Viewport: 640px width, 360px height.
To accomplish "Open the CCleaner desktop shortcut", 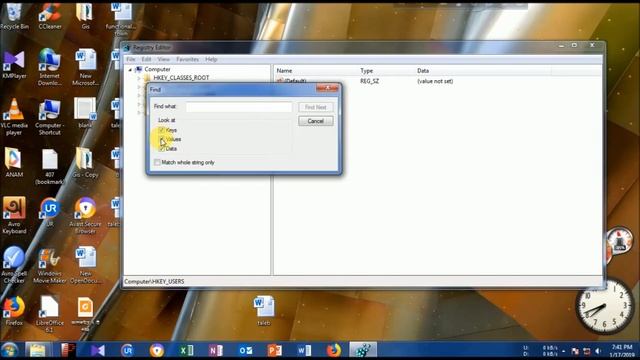I will (x=50, y=16).
